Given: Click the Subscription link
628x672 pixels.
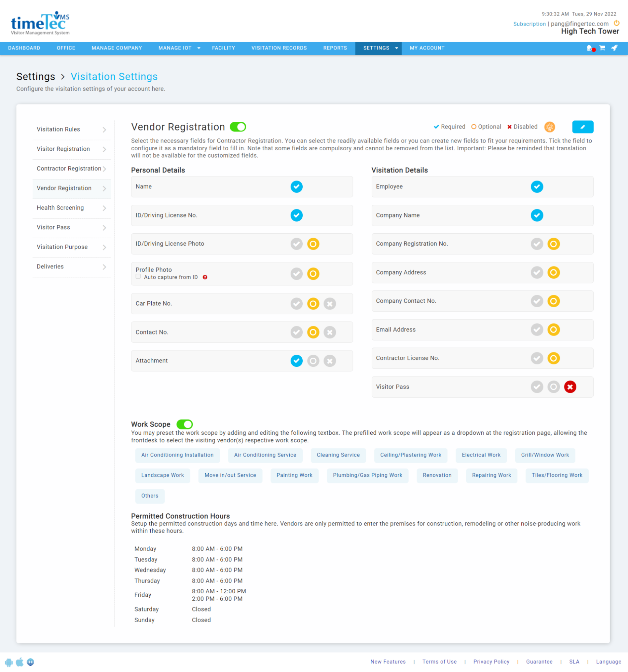Looking at the screenshot, I should coord(529,24).
